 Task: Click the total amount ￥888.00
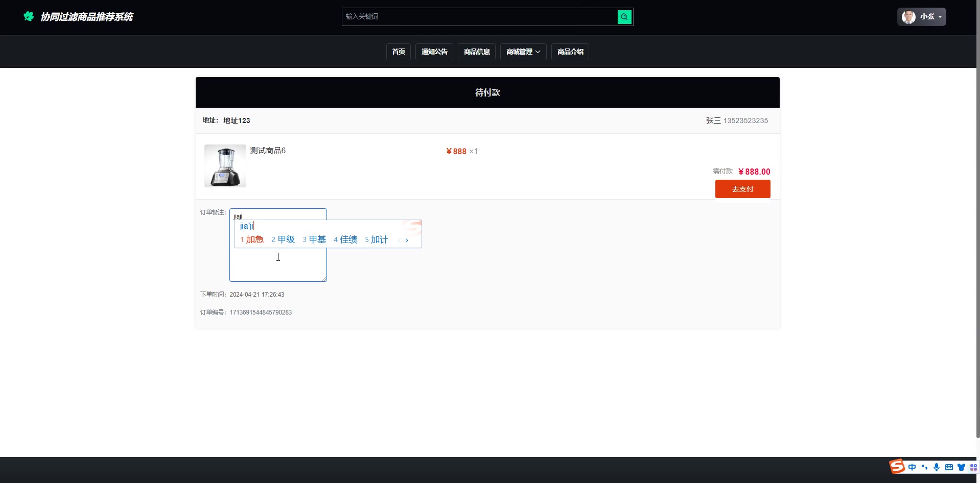(754, 172)
